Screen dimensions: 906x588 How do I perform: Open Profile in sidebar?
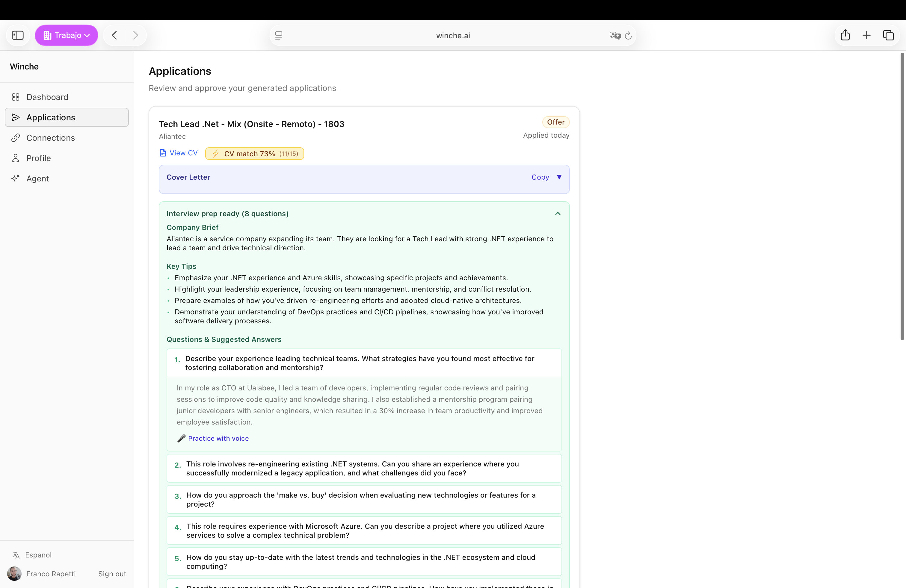pyautogui.click(x=67, y=158)
